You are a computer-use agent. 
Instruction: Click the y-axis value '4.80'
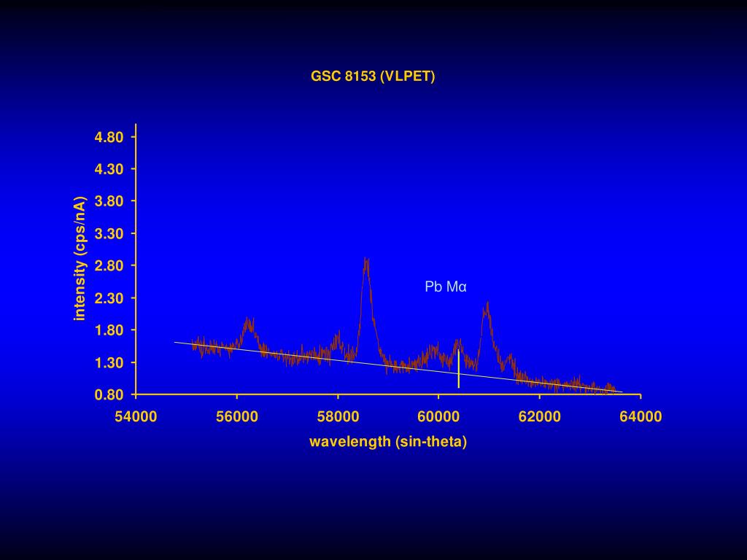click(x=109, y=137)
